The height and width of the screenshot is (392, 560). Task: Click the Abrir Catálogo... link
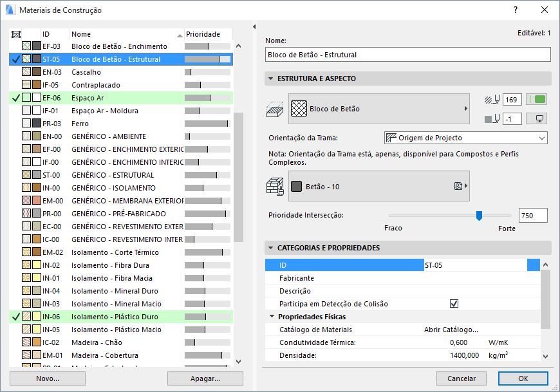pos(451,330)
